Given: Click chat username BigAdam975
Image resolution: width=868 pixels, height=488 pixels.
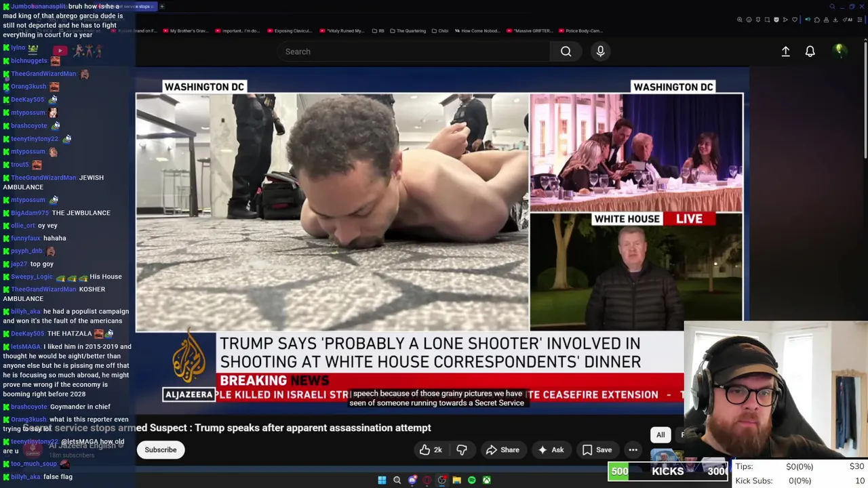Looking at the screenshot, I should (x=30, y=213).
